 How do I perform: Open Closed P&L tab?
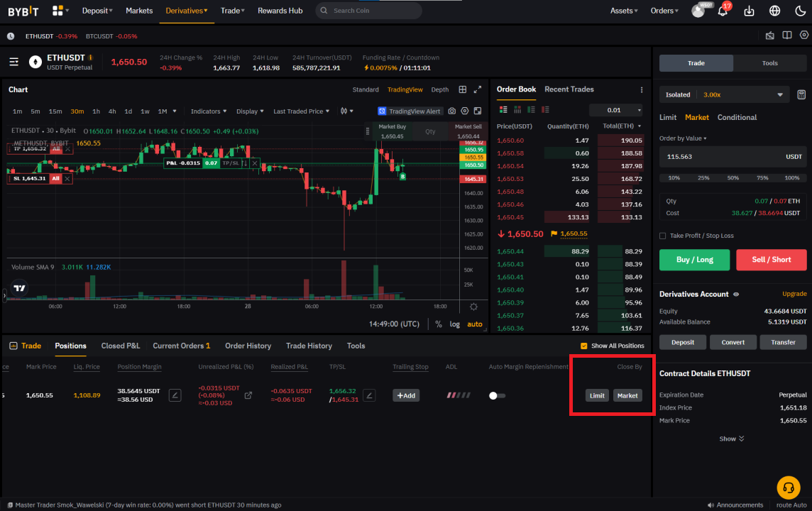point(120,346)
